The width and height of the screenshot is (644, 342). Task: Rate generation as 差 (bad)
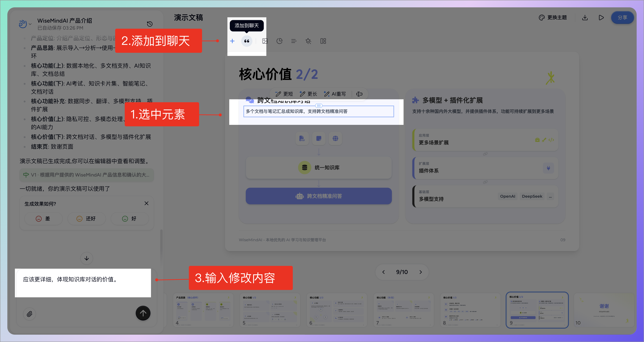point(43,219)
